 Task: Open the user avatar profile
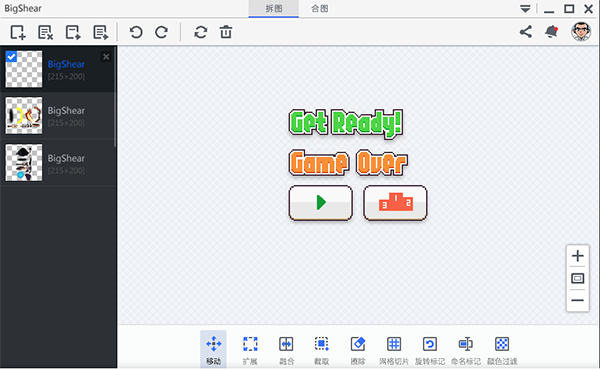581,31
